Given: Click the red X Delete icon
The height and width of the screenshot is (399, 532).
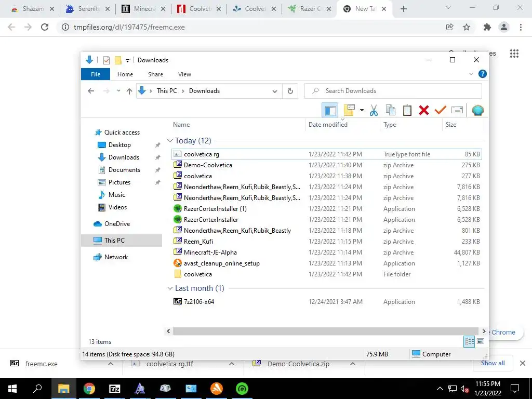Looking at the screenshot, I should (424, 110).
